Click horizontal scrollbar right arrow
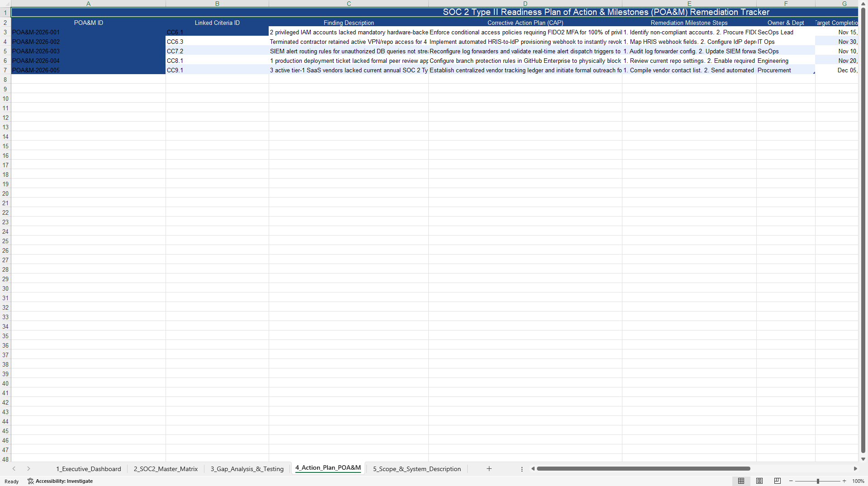This screenshot has height=486, width=868. coord(855,469)
